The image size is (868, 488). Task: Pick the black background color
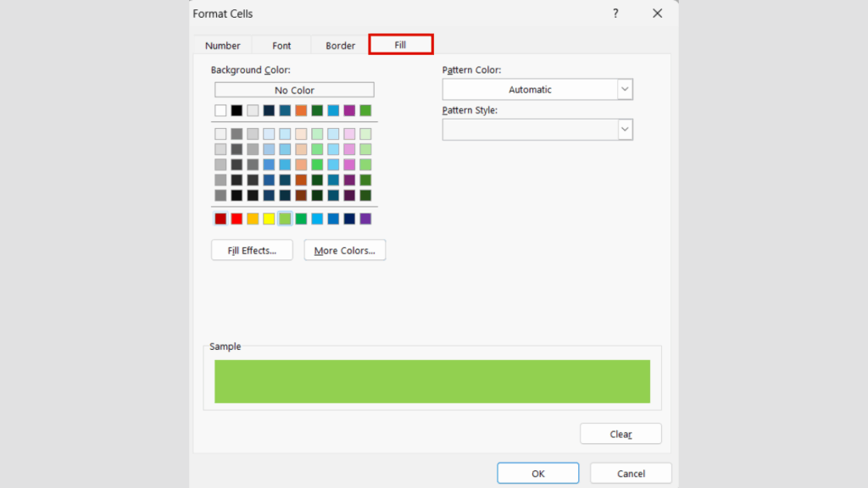236,110
